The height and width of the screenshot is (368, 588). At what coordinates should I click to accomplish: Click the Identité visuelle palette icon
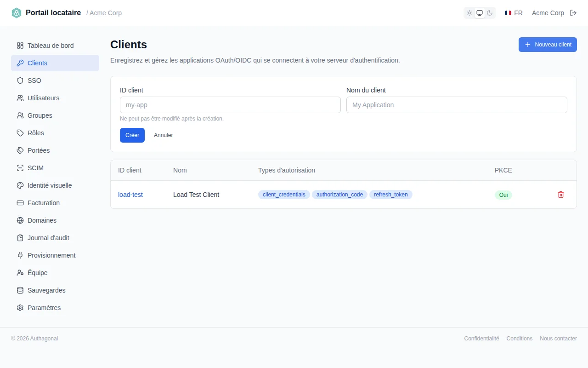click(20, 185)
